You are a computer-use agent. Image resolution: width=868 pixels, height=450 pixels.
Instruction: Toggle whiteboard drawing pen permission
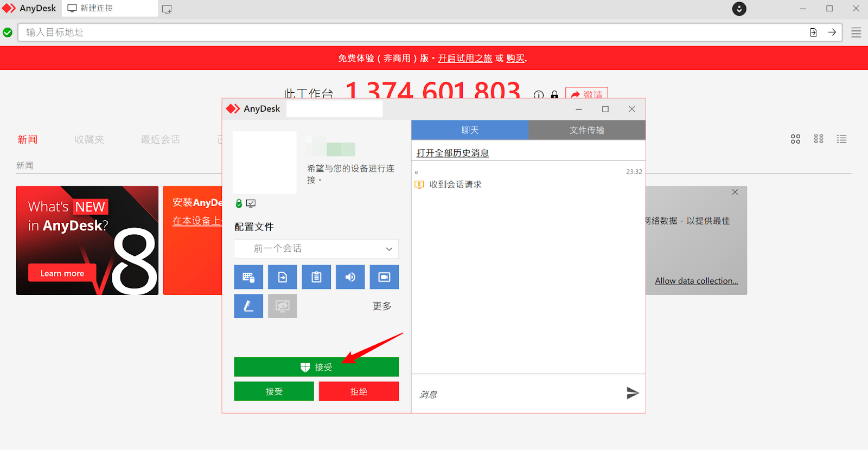248,306
